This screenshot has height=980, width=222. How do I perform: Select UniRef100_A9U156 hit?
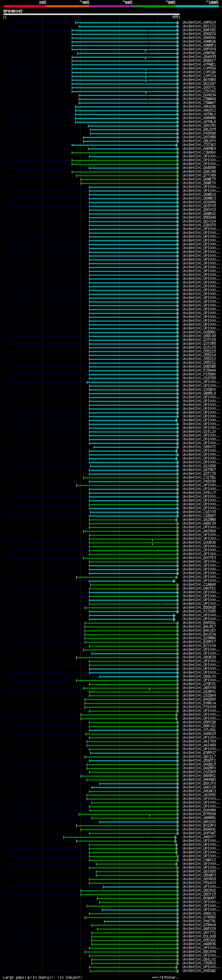(199, 106)
